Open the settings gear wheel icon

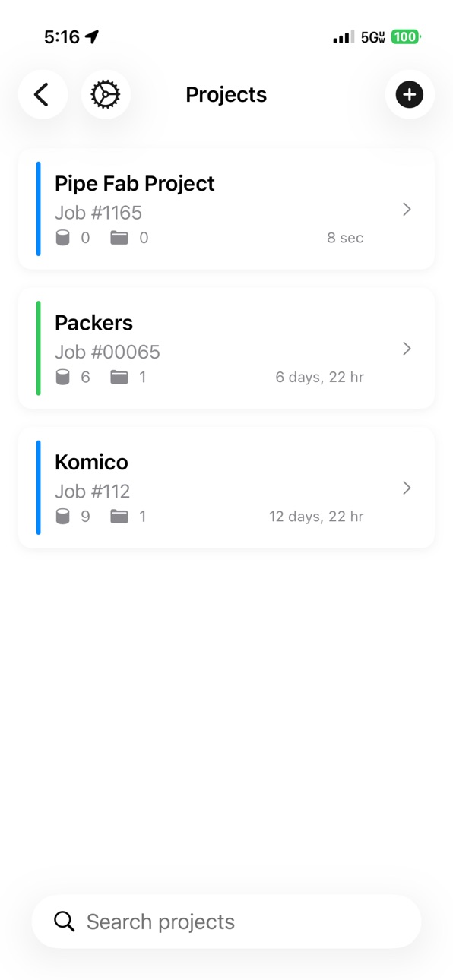click(x=106, y=95)
